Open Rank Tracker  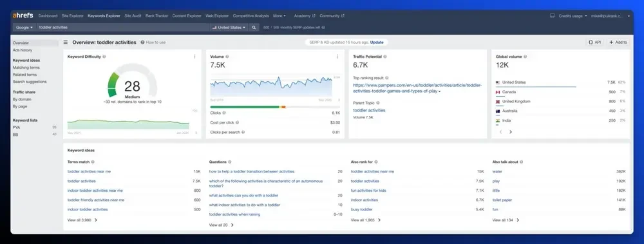[157, 15]
